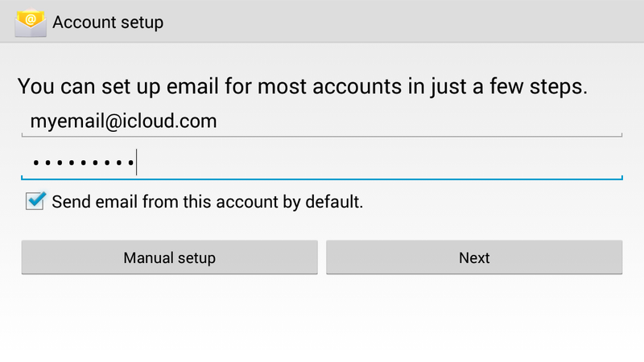Continue with the Next button

474,257
